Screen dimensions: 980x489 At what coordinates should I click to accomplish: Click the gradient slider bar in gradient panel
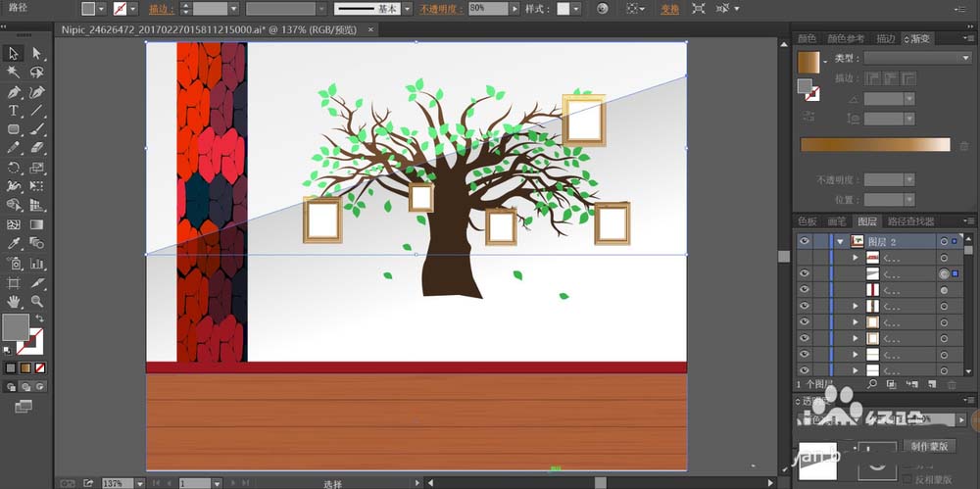pos(875,144)
